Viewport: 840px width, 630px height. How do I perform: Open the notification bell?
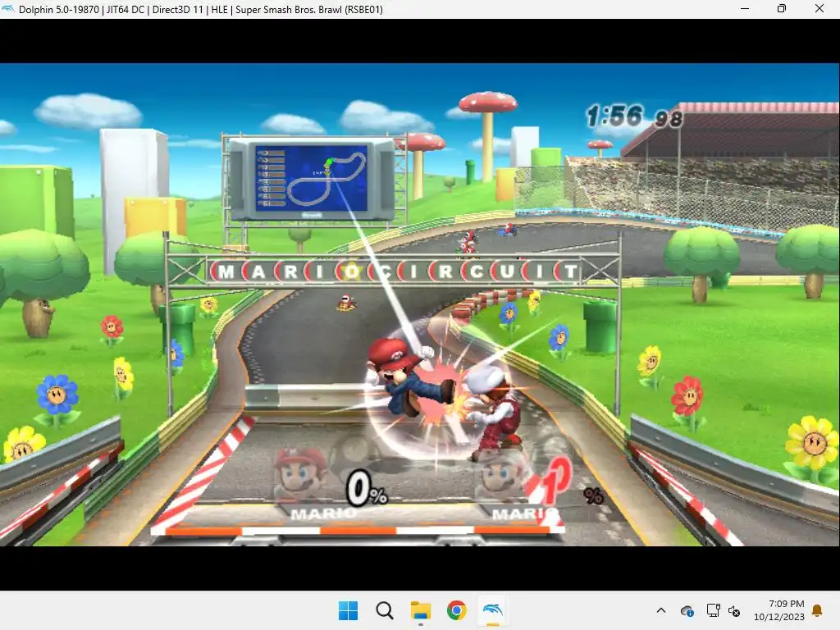(818, 610)
